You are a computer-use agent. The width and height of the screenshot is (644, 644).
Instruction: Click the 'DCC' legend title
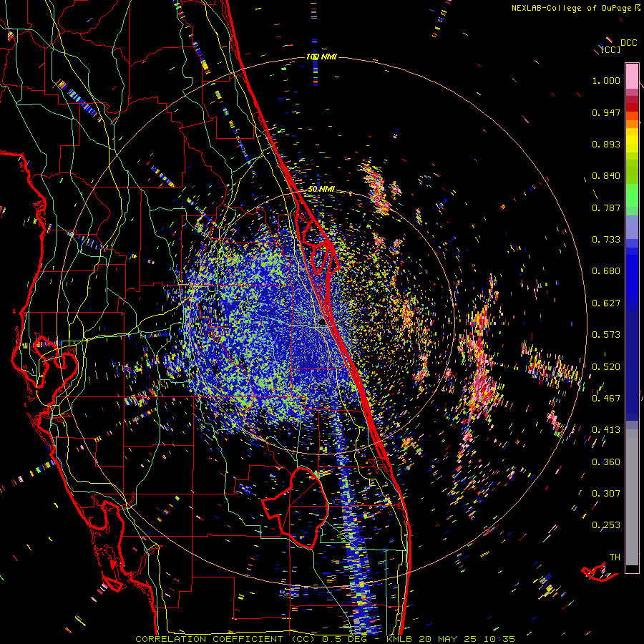click(x=628, y=43)
